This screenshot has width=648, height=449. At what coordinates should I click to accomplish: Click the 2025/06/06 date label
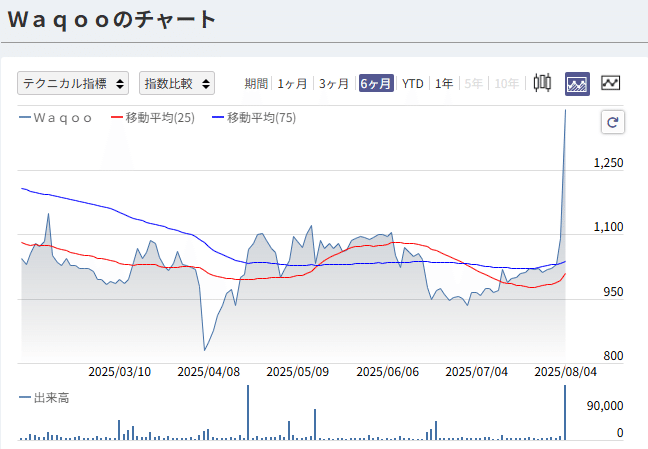point(388,372)
